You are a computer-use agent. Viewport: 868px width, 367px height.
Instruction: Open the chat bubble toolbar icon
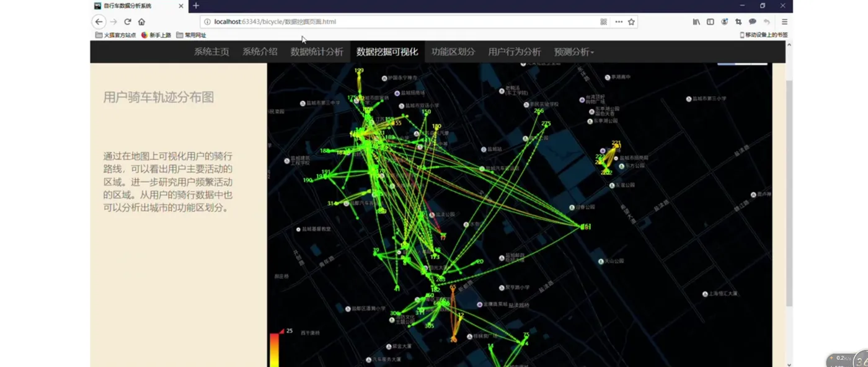point(752,22)
